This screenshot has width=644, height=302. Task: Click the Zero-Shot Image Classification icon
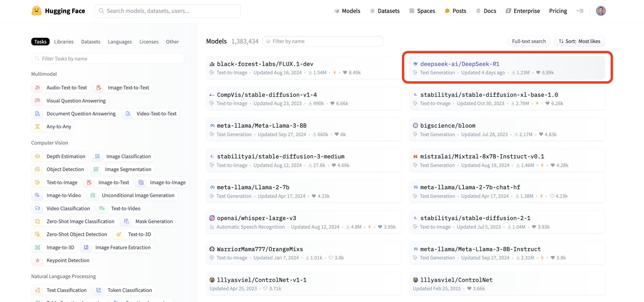pos(38,221)
